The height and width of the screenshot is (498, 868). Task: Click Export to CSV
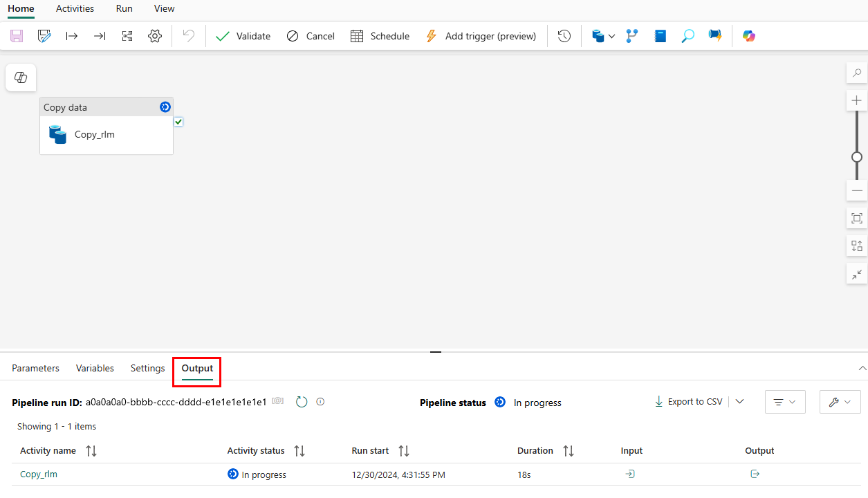pos(688,401)
